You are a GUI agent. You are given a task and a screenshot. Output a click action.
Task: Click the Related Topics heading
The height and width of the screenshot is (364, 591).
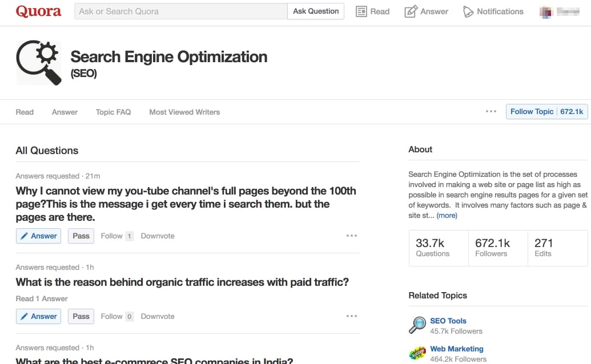[x=437, y=296]
